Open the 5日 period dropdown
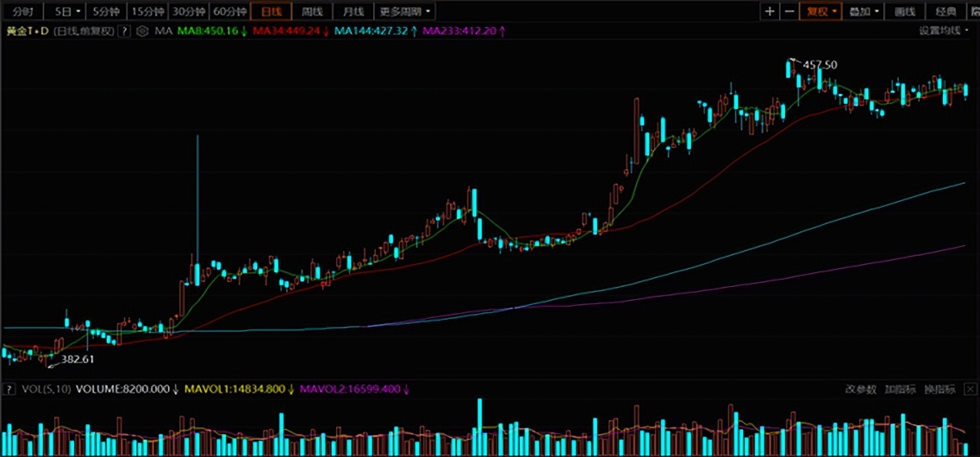This screenshot has width=980, height=457. (x=66, y=11)
